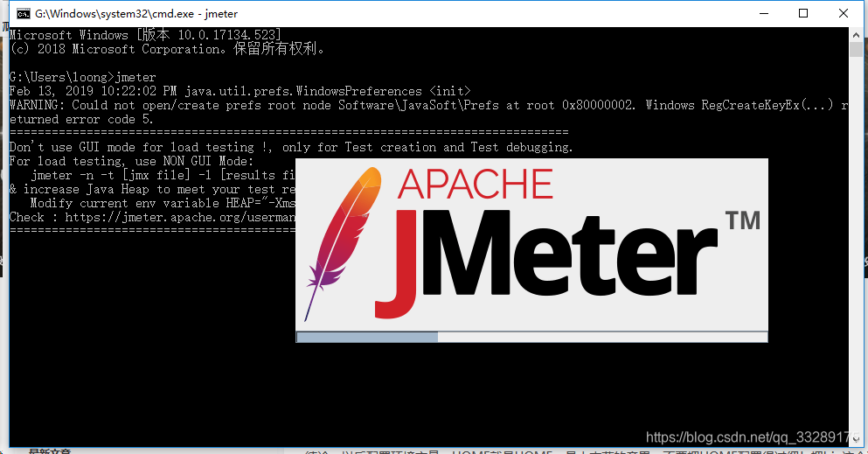This screenshot has width=868, height=454.
Task: Click the '(c) 2018 Microsoft Corporation' line
Action: click(167, 49)
